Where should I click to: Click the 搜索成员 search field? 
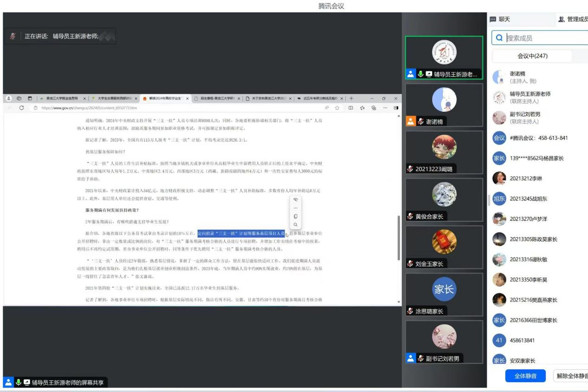(x=543, y=38)
